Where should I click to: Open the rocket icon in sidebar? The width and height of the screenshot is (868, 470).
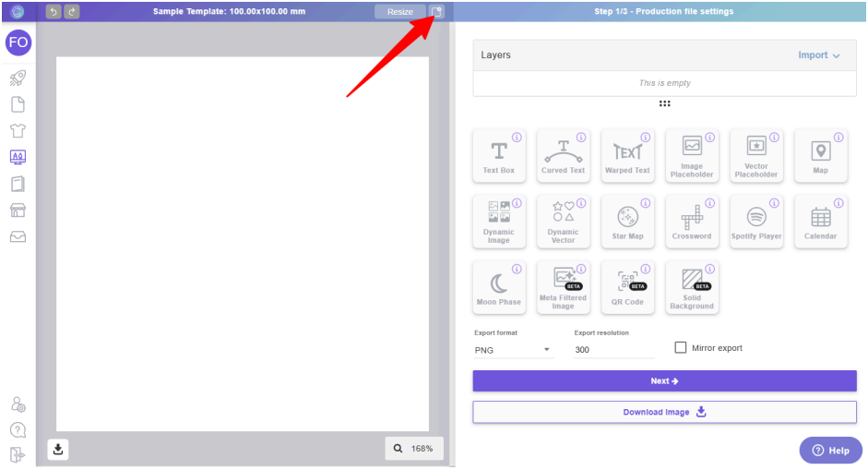point(18,78)
